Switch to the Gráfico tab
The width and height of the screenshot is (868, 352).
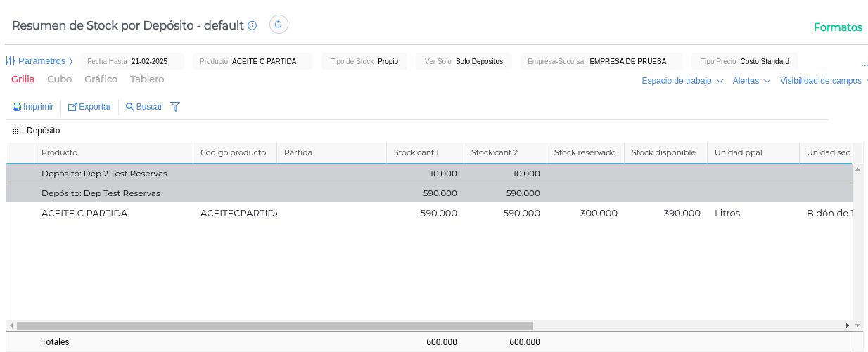pos(101,79)
